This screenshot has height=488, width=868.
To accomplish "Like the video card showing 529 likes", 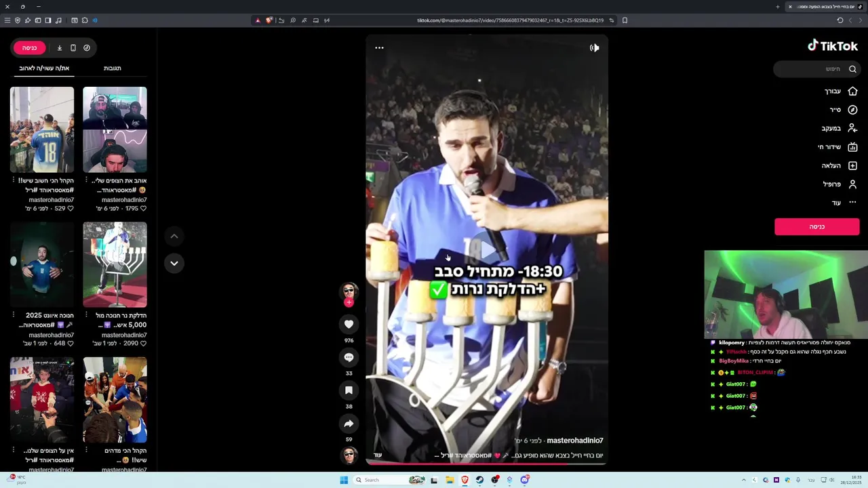I will tap(71, 209).
